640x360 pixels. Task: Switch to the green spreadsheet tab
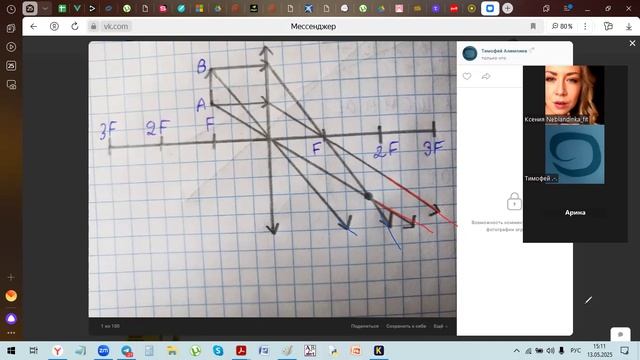coord(62,8)
